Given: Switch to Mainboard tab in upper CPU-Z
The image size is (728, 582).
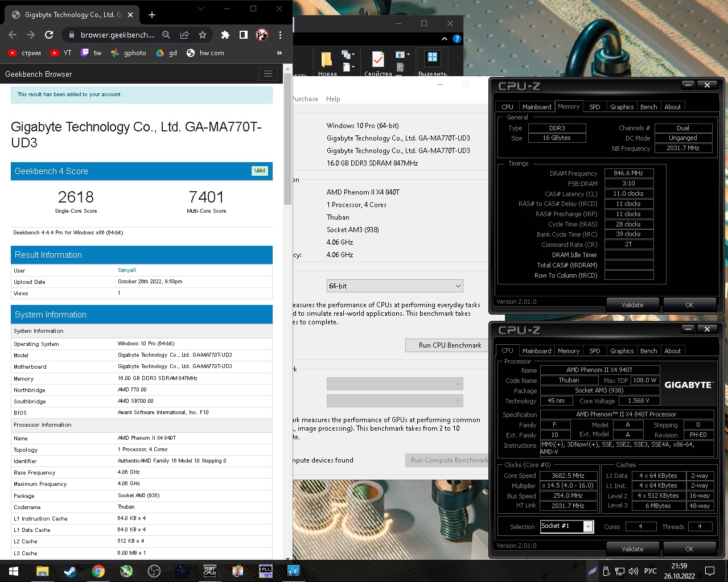Looking at the screenshot, I should (537, 107).
